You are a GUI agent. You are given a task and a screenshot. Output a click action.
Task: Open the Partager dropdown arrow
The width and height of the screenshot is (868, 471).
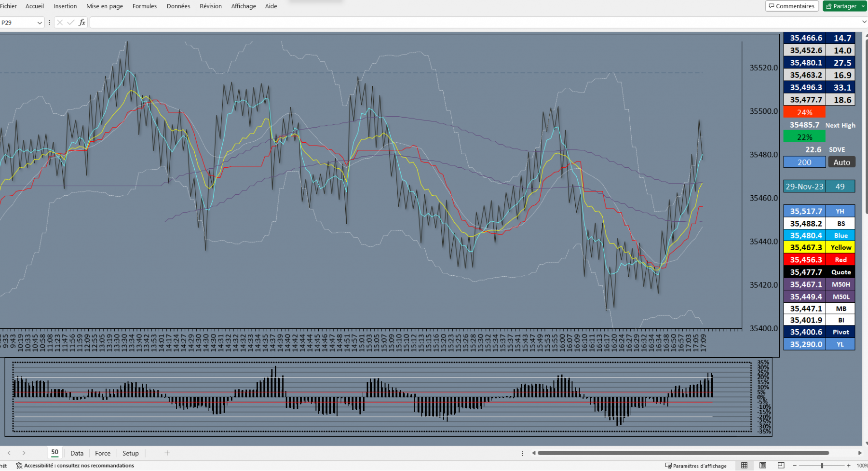[863, 6]
